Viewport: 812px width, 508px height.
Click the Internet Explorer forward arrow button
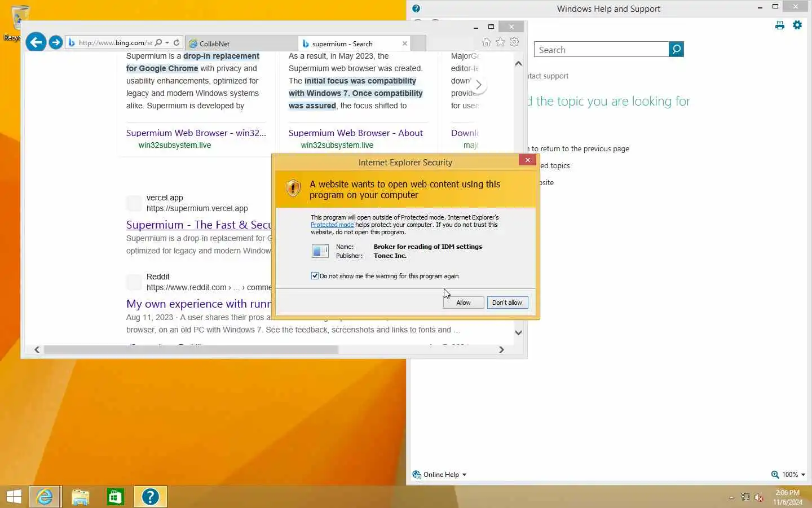55,42
